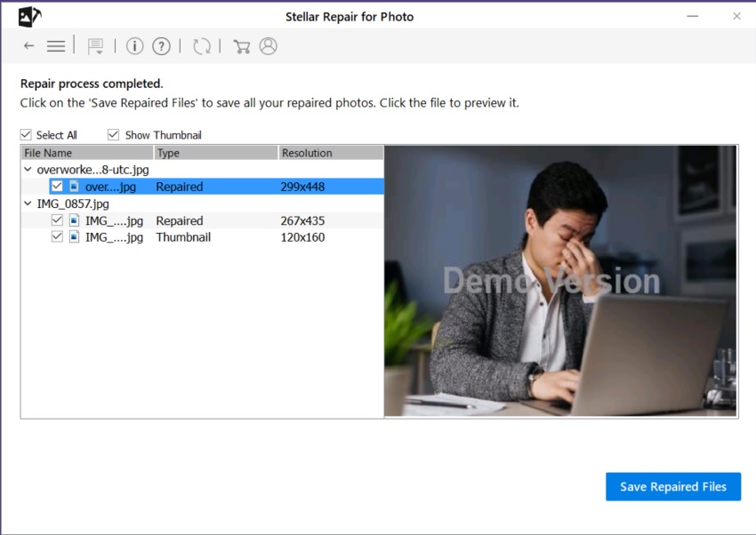Close the Stellar Repair for Photo window
Image resolution: width=756 pixels, height=535 pixels.
[736, 16]
